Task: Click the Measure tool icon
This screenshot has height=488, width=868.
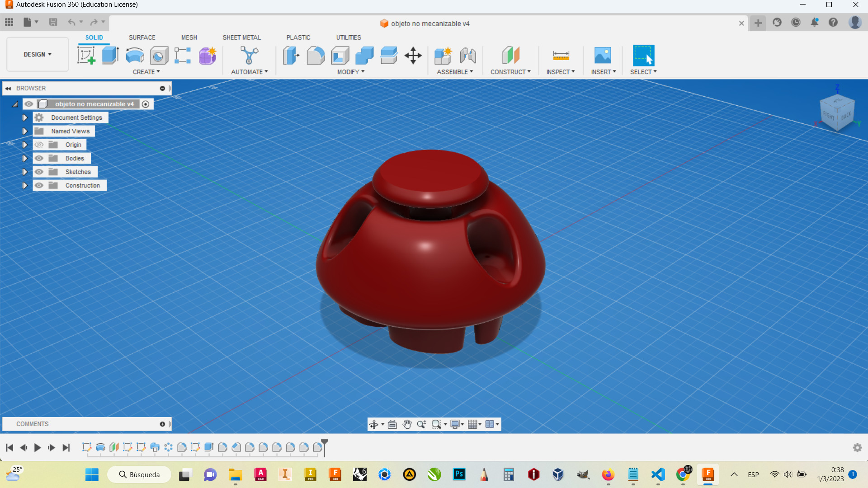Action: (x=561, y=56)
